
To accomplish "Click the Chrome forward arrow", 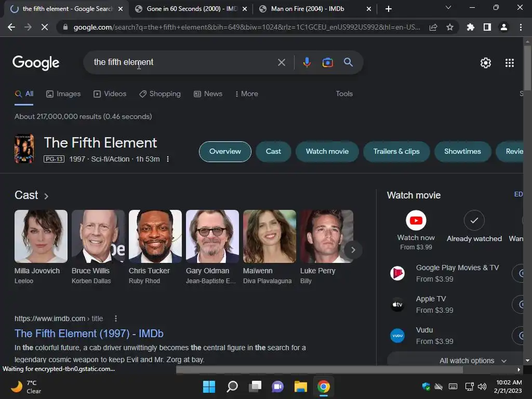I will 28,27.
